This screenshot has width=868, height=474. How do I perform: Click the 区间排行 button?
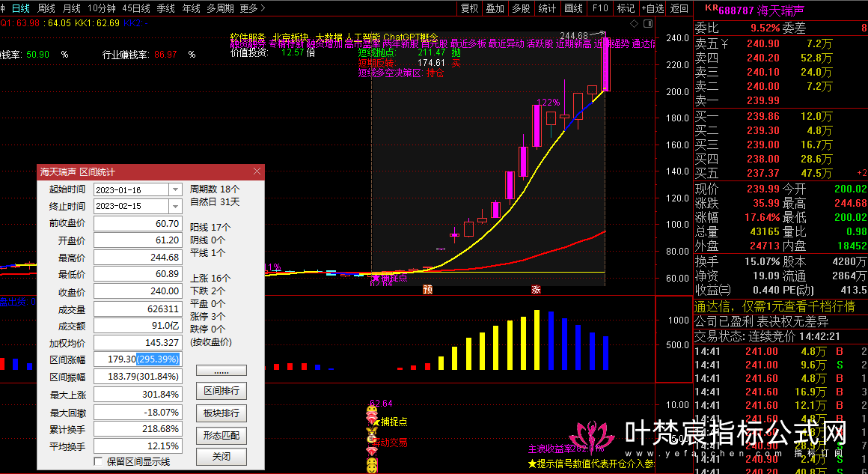pos(221,391)
